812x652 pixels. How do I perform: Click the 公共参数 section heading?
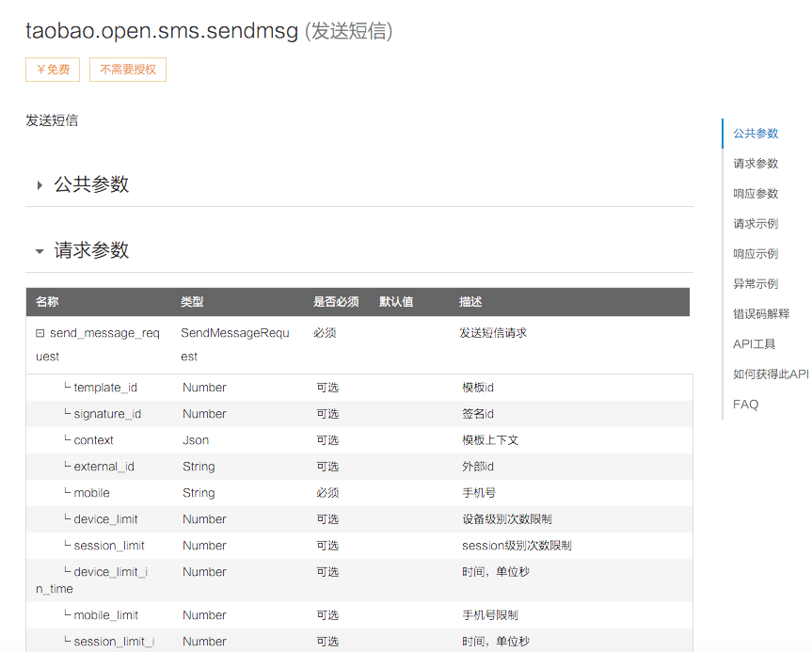point(91,184)
